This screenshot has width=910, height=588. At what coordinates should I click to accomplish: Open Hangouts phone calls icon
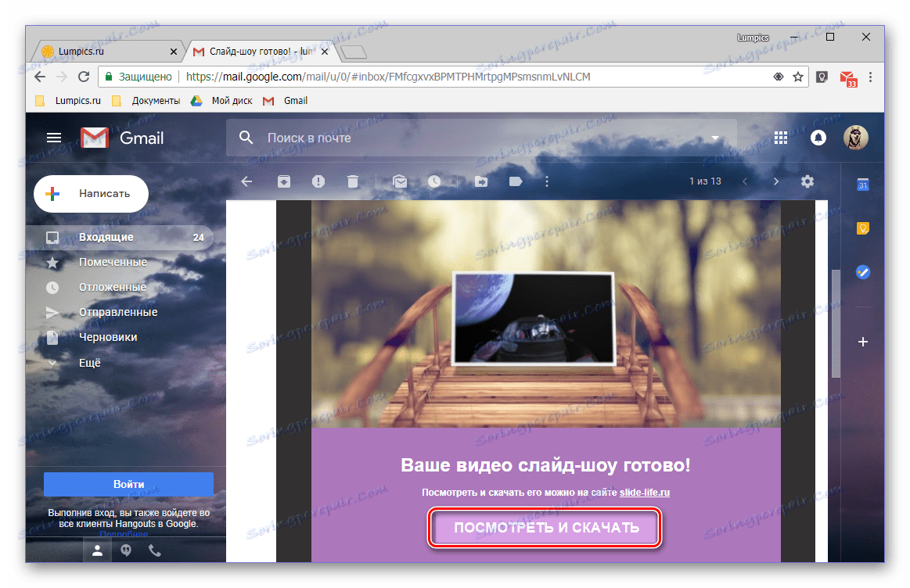155,550
